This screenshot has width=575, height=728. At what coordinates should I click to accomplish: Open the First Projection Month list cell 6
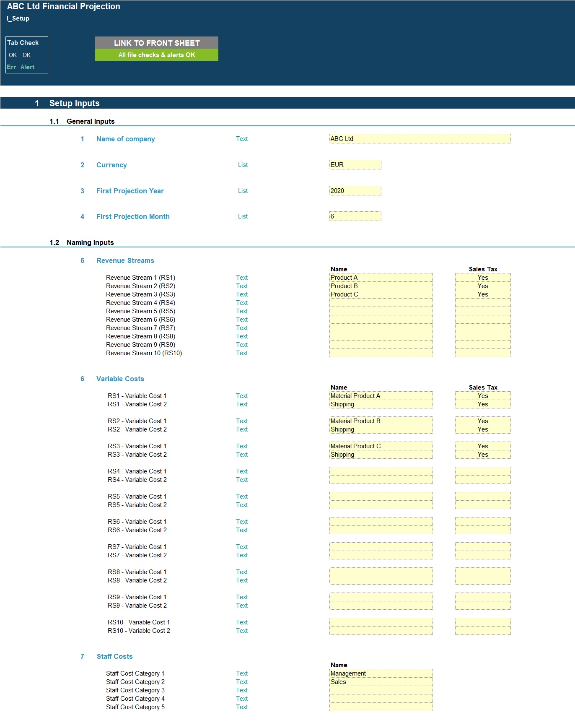click(355, 216)
